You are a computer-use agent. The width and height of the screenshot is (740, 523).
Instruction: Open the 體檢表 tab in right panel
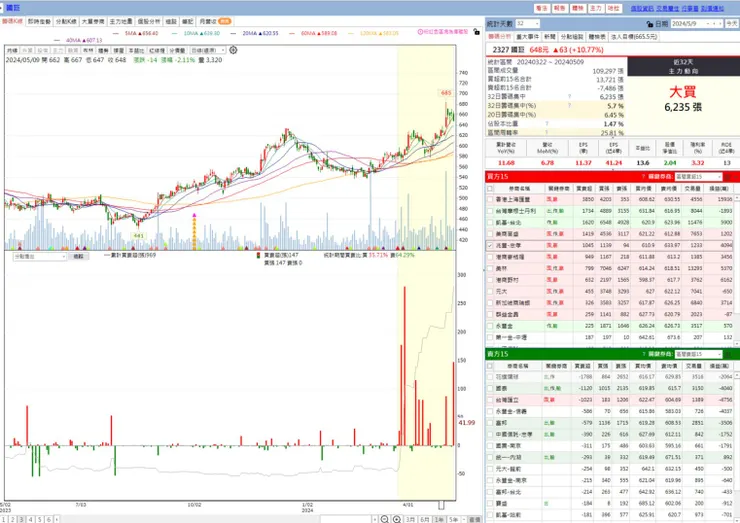click(x=597, y=37)
